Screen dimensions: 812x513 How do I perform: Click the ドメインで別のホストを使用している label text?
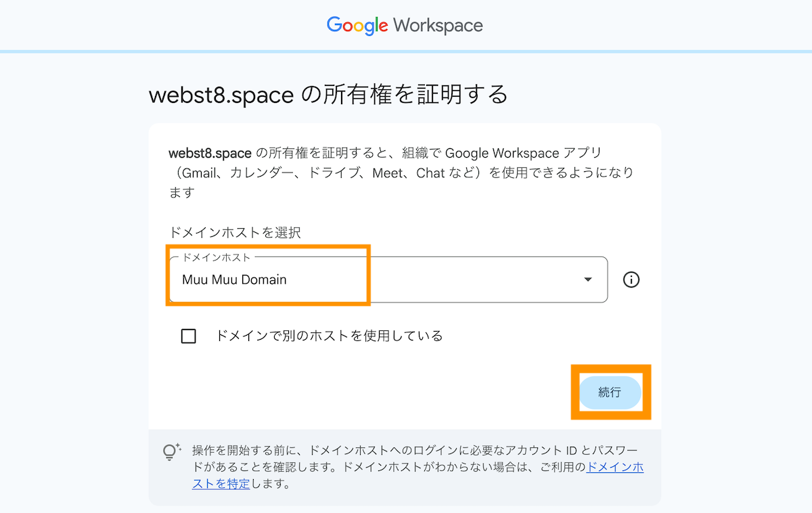click(x=330, y=336)
